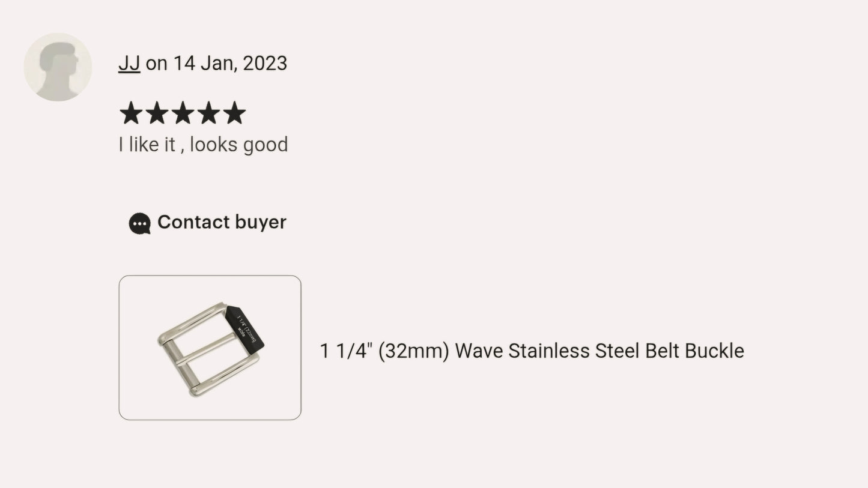Screen dimensions: 868x488
Task: Select the fifth star in the rating
Action: pos(234,112)
